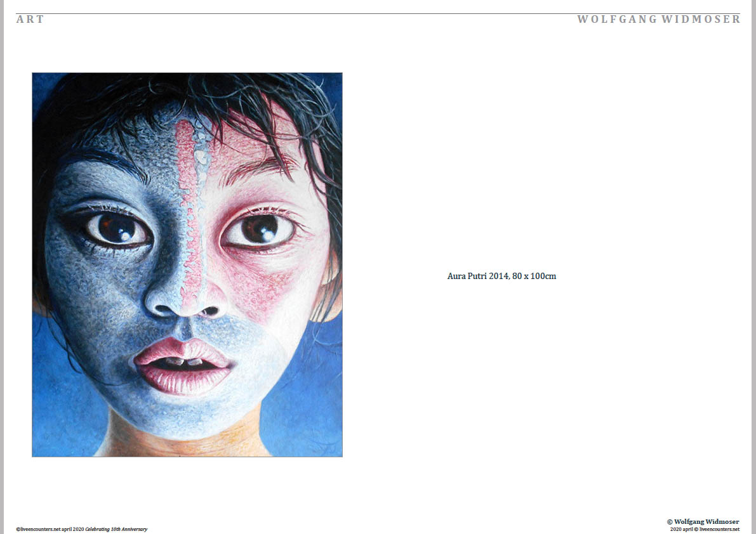Image resolution: width=756 pixels, height=534 pixels.
Task: Click '80 x 100cm' dimensions in the caption
Action: tap(534, 277)
